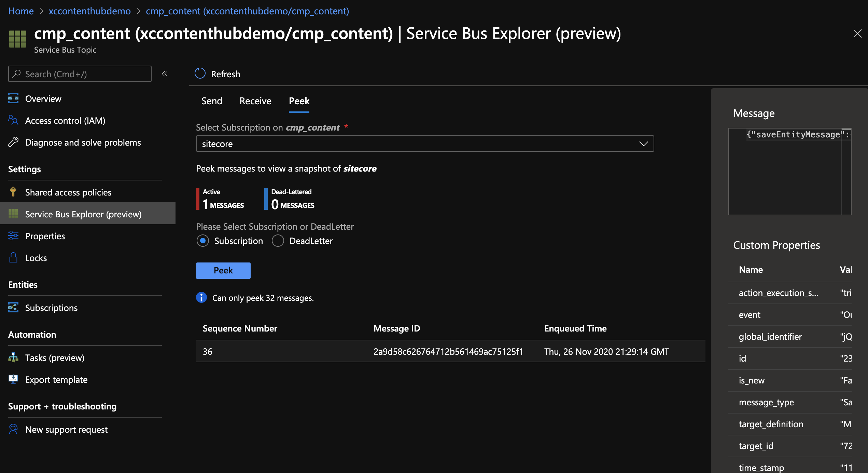Click the event custom property row
The width and height of the screenshot is (868, 473).
[790, 315]
